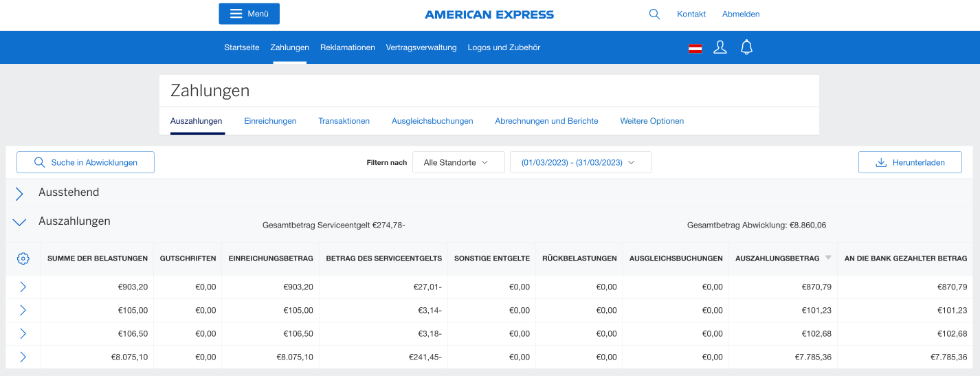Open the user profile icon
Screen dimensions: 980x376
(x=720, y=47)
